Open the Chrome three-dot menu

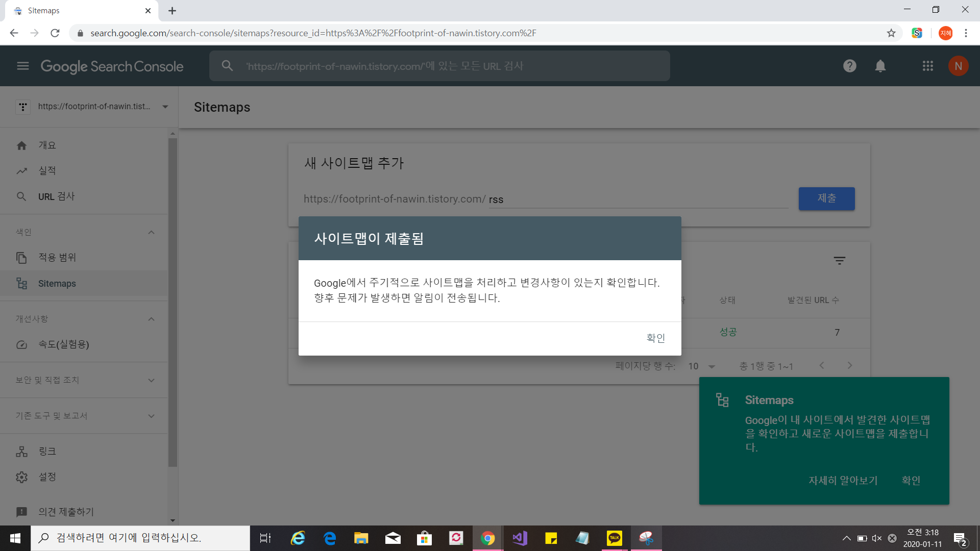[966, 33]
